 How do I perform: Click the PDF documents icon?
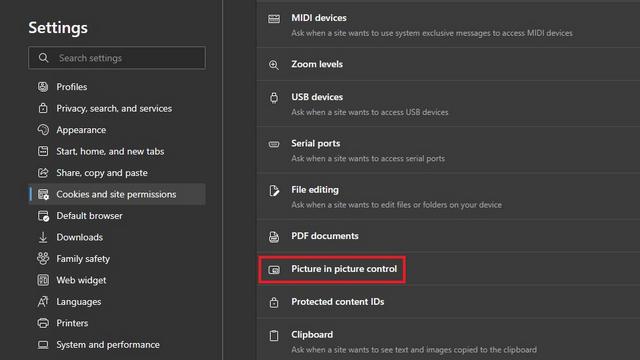(x=274, y=236)
